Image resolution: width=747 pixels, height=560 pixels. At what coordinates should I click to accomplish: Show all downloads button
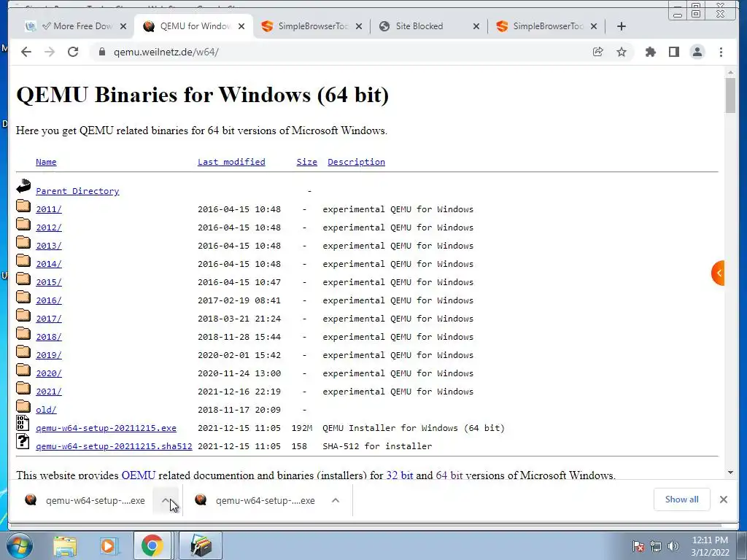(x=682, y=499)
